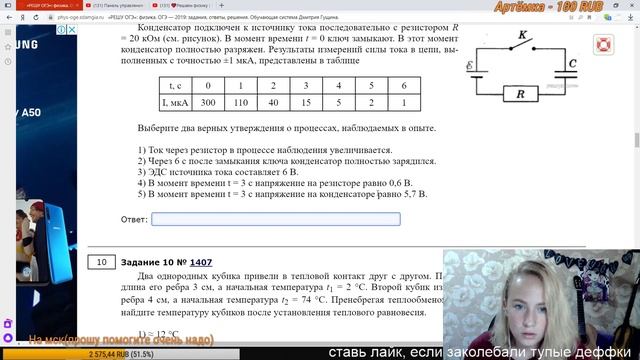Open task link 1407
Image resolution: width=640 pixels, height=360 pixels.
(x=201, y=262)
